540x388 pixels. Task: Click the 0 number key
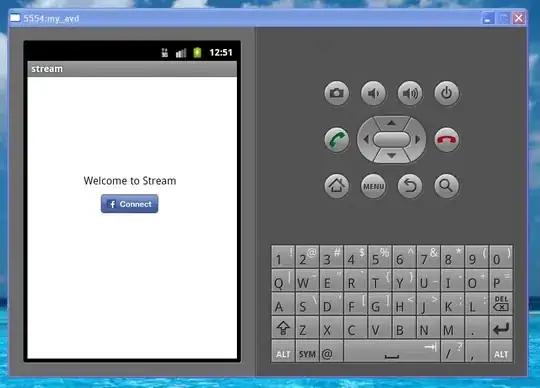tap(501, 256)
